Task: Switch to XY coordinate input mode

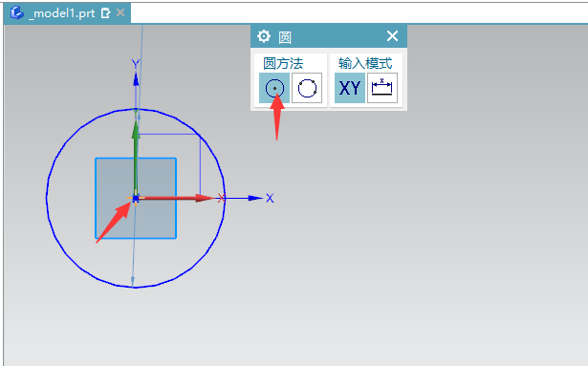Action: [x=350, y=88]
